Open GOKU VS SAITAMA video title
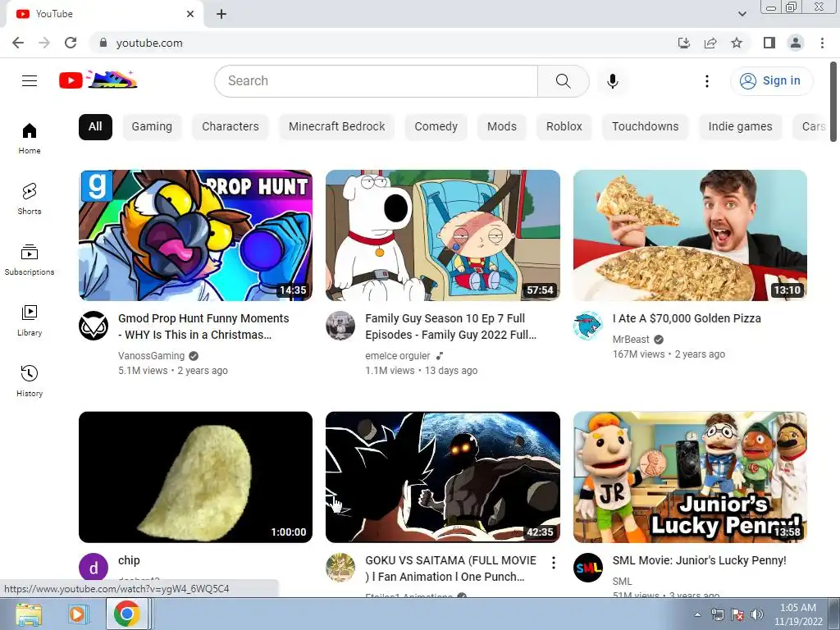Viewport: 840px width, 630px height. [x=450, y=568]
